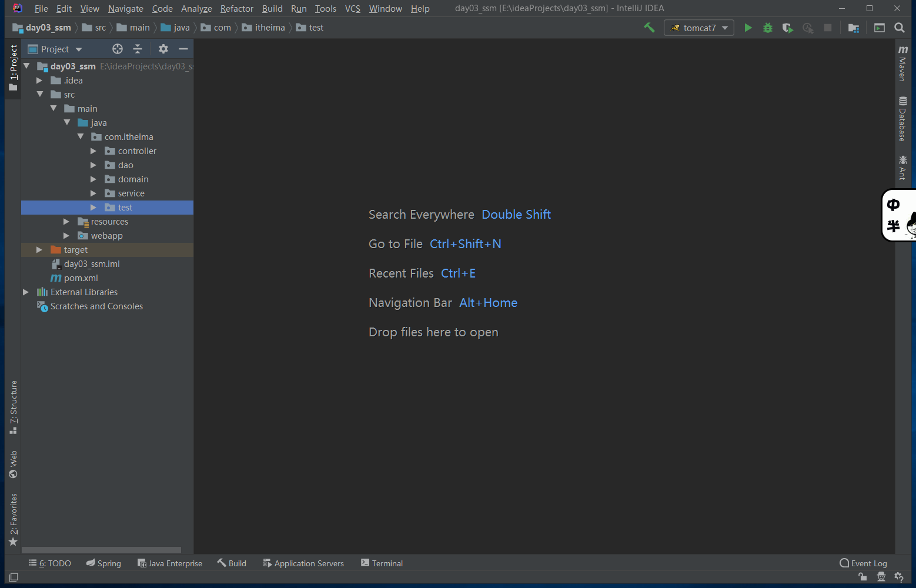Viewport: 916px width, 588px height.
Task: Collapse the src folder
Action: (40, 95)
